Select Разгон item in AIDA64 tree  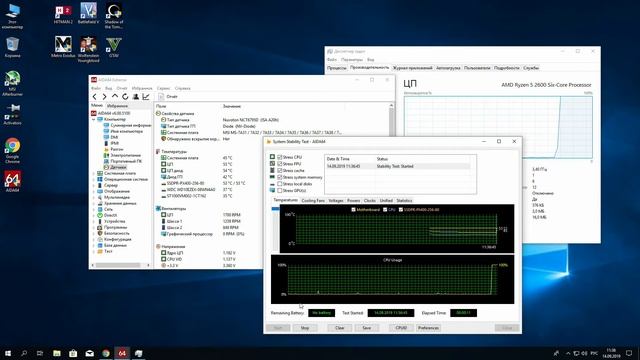tap(116, 149)
